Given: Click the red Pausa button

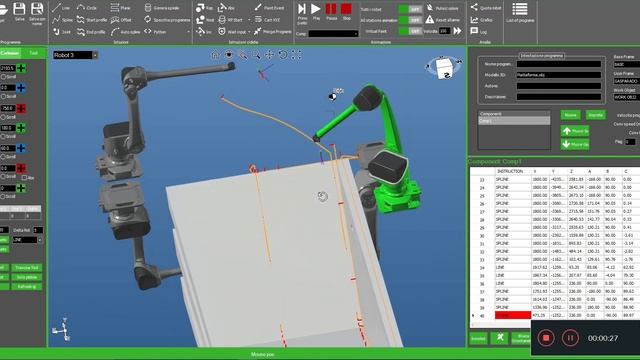Looking at the screenshot, I should (x=331, y=9).
